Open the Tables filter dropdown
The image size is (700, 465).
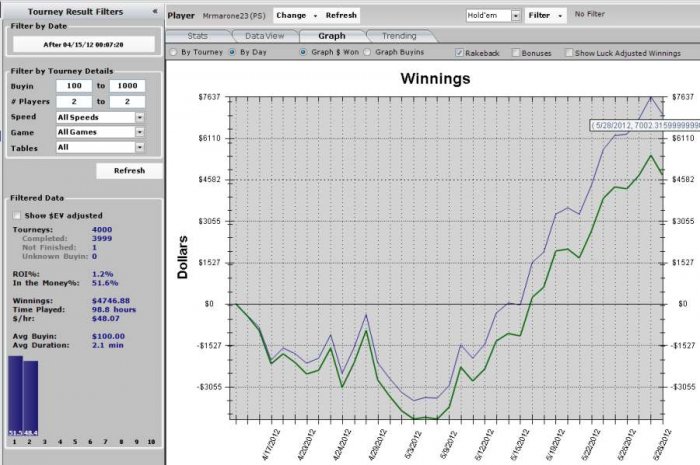pyautogui.click(x=139, y=147)
